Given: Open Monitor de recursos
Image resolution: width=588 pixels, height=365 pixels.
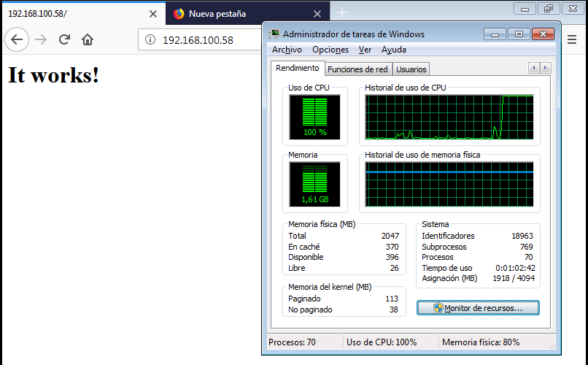Looking at the screenshot, I should [478, 308].
